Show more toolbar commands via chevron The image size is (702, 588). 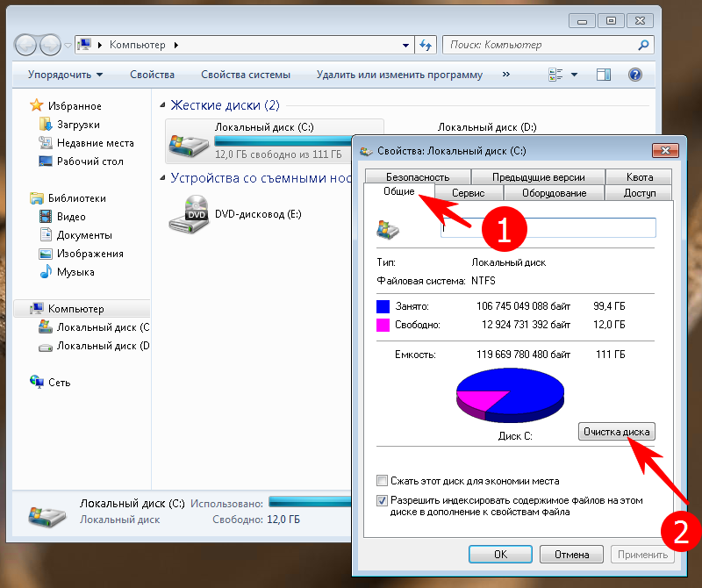click(x=506, y=75)
